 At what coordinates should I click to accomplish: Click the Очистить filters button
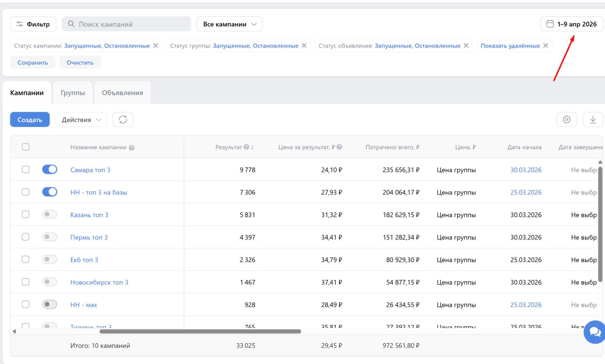tap(80, 62)
